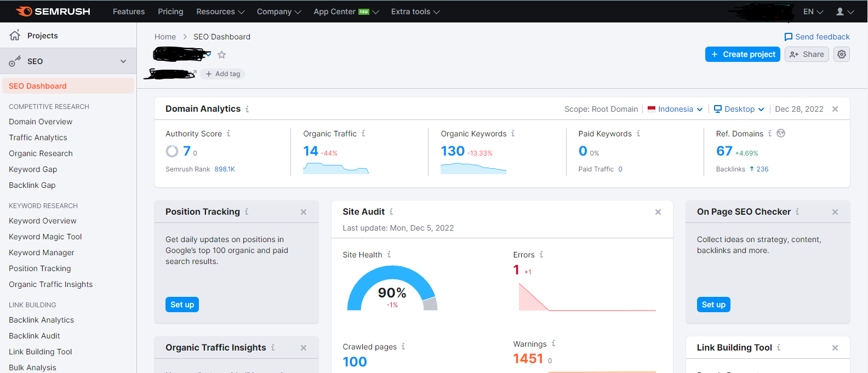Open the project name dropdown arrow

click(x=209, y=54)
